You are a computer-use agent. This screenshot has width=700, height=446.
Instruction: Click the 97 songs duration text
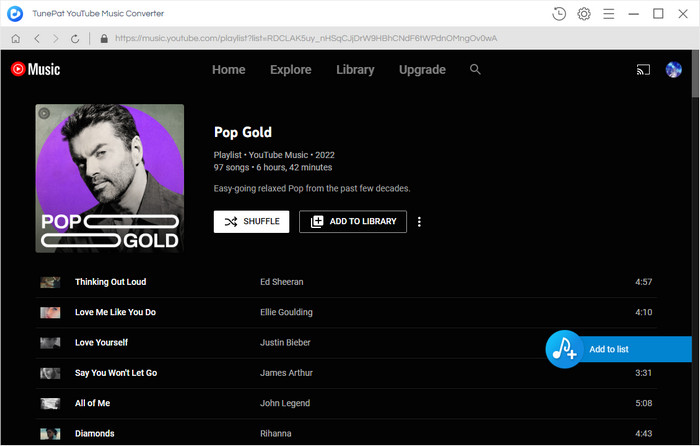click(x=273, y=167)
